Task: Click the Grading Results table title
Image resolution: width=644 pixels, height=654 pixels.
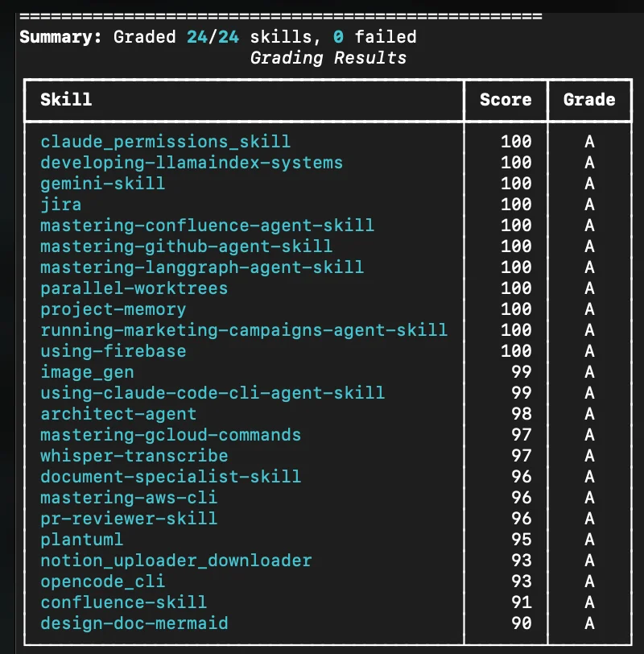Action: coord(328,58)
